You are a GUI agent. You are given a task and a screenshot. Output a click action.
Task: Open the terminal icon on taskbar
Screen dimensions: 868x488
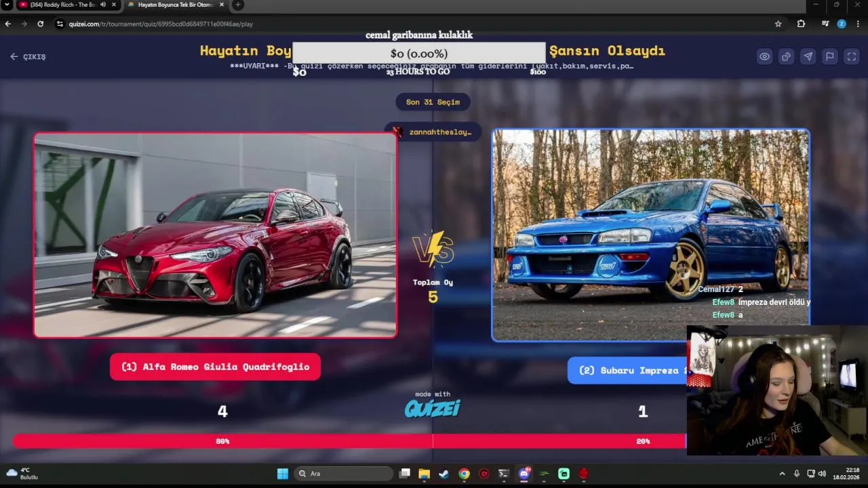point(504,474)
